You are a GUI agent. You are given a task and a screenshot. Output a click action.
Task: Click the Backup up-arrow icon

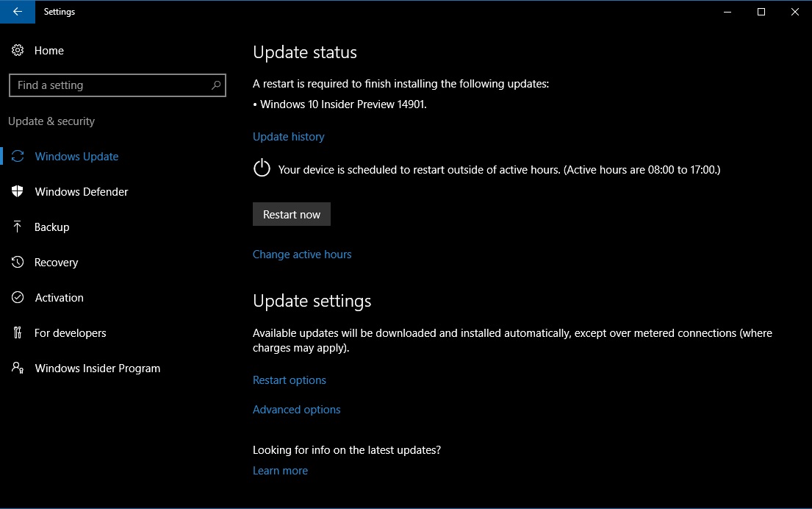pyautogui.click(x=17, y=227)
